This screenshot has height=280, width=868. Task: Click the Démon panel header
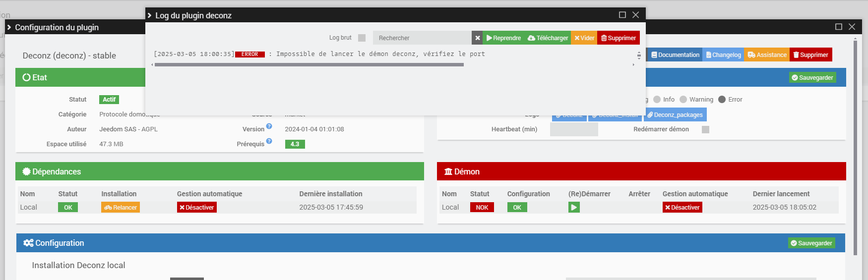641,171
